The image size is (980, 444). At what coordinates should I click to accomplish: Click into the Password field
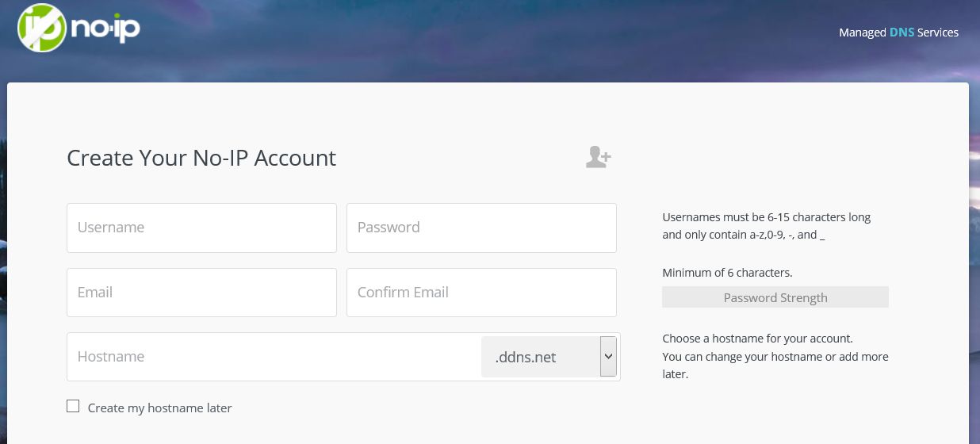click(481, 228)
